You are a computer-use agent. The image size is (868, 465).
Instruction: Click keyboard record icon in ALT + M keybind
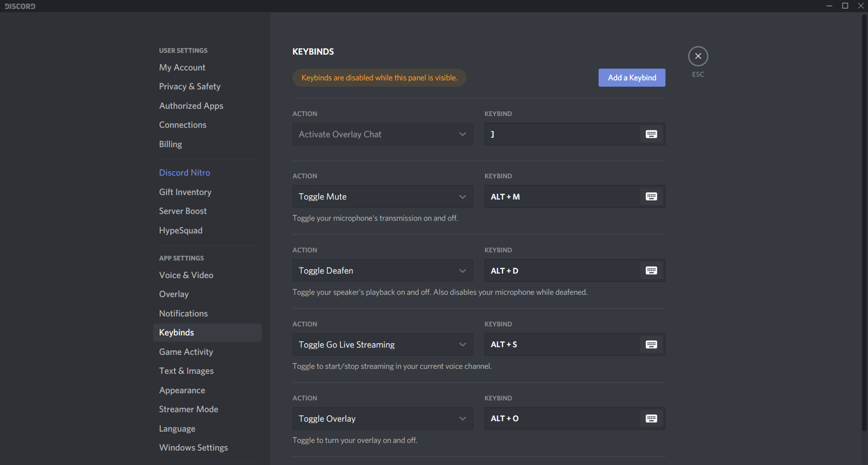(x=651, y=196)
